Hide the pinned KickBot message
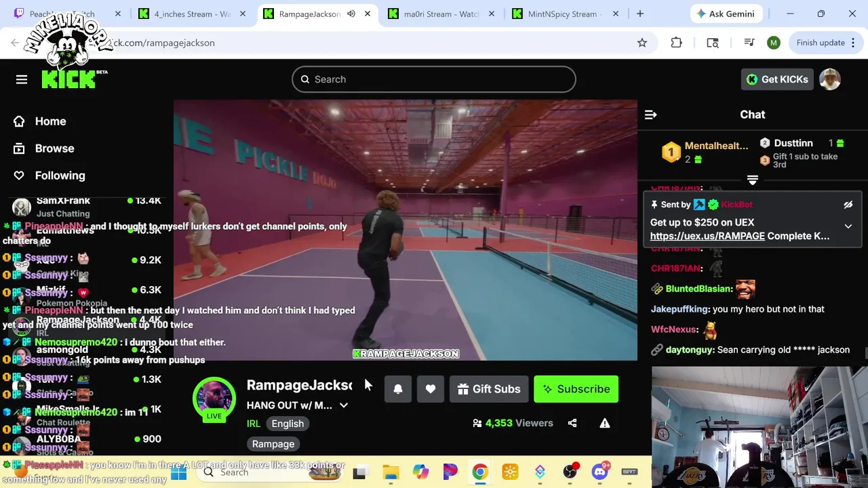Image resolution: width=868 pixels, height=488 pixels. 848,205
